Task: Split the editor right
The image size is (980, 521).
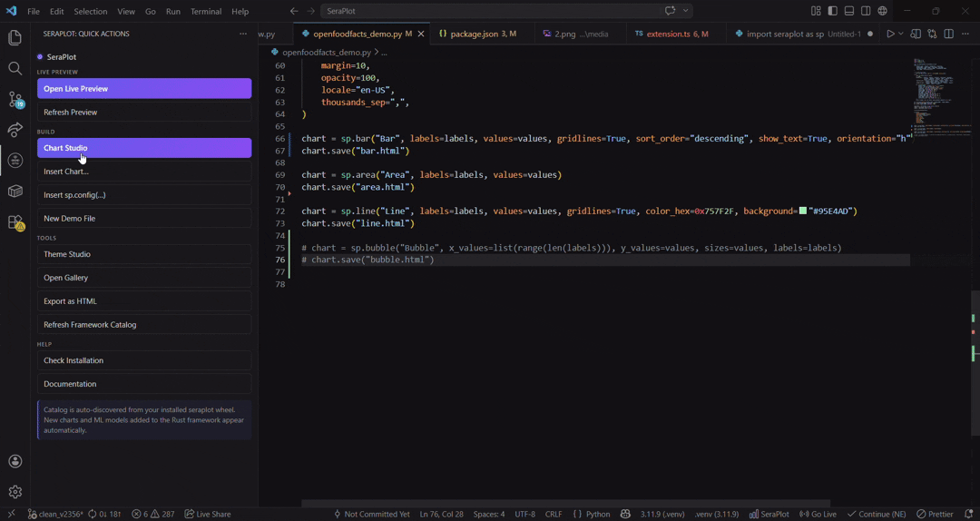Action: click(x=949, y=34)
